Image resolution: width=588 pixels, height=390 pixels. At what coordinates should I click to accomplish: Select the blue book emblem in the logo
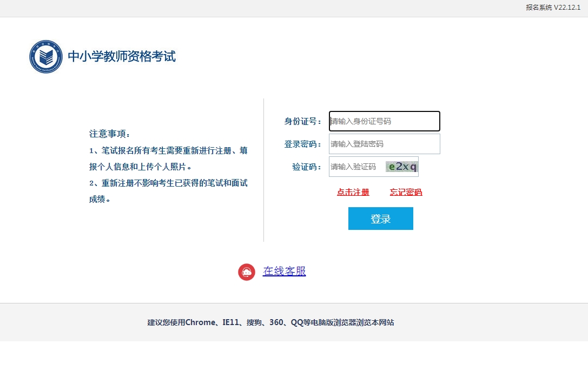coord(45,56)
